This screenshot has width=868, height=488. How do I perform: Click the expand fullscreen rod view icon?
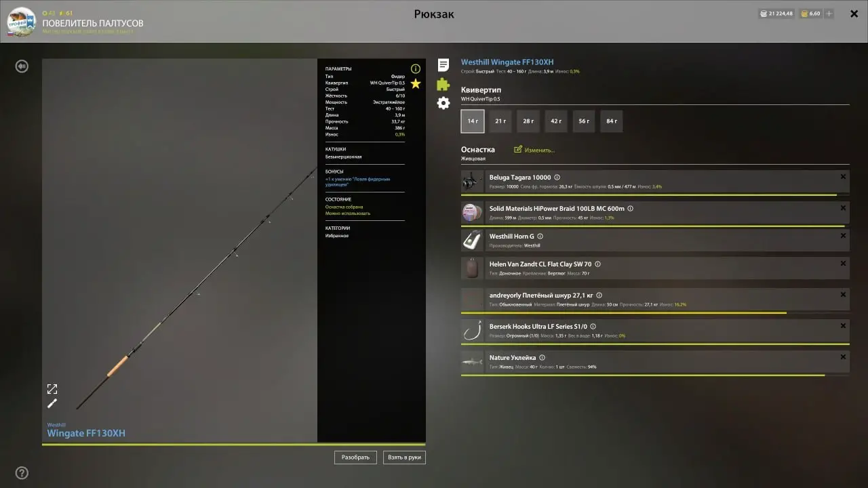click(x=52, y=389)
